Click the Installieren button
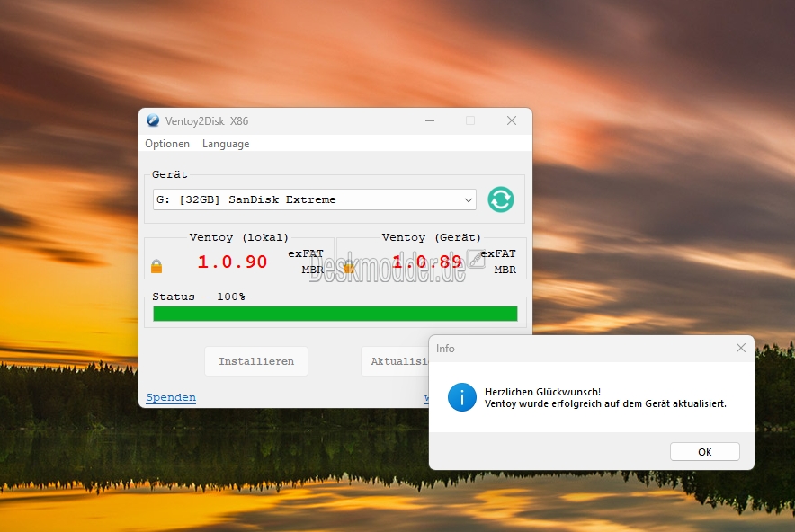This screenshot has width=795, height=532. coord(256,361)
